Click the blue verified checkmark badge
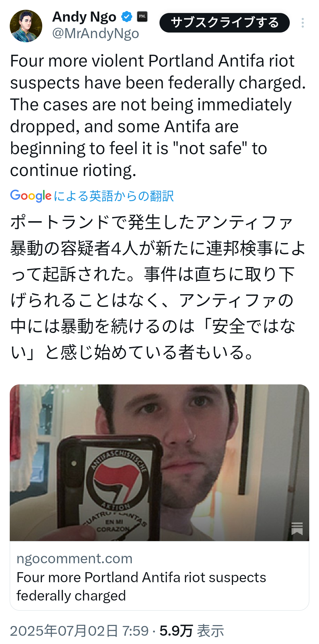This screenshot has width=319, height=644. click(127, 17)
